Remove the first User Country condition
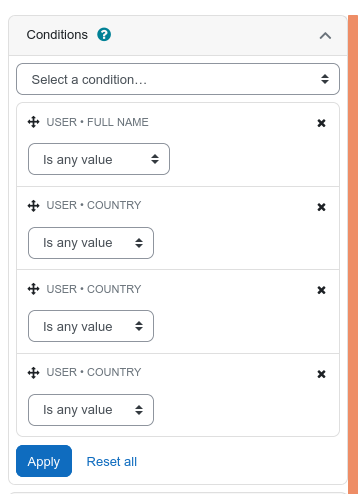 321,207
